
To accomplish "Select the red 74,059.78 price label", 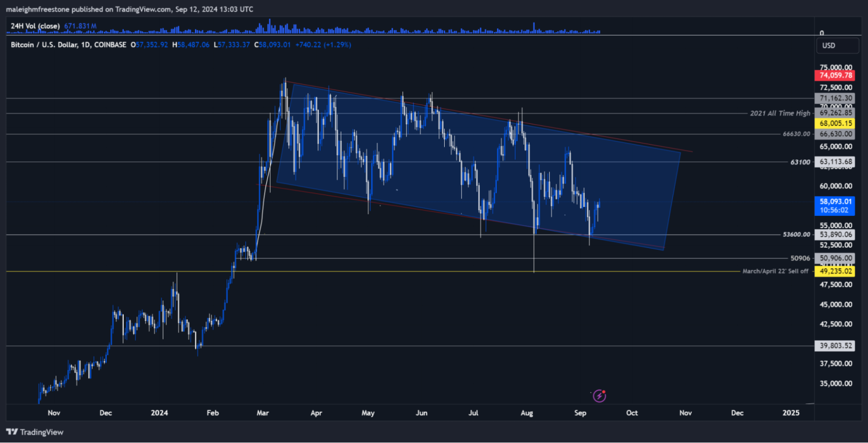I will pos(835,75).
